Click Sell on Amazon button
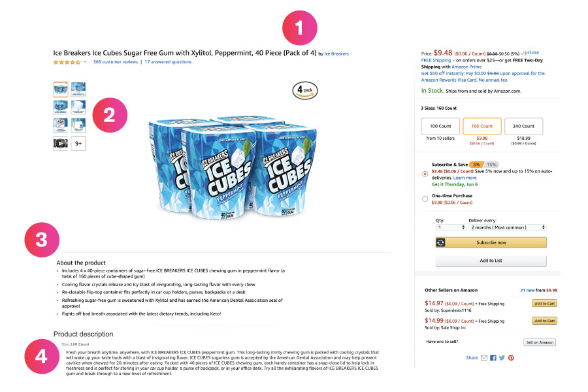Image resolution: width=588 pixels, height=392 pixels. click(x=539, y=342)
